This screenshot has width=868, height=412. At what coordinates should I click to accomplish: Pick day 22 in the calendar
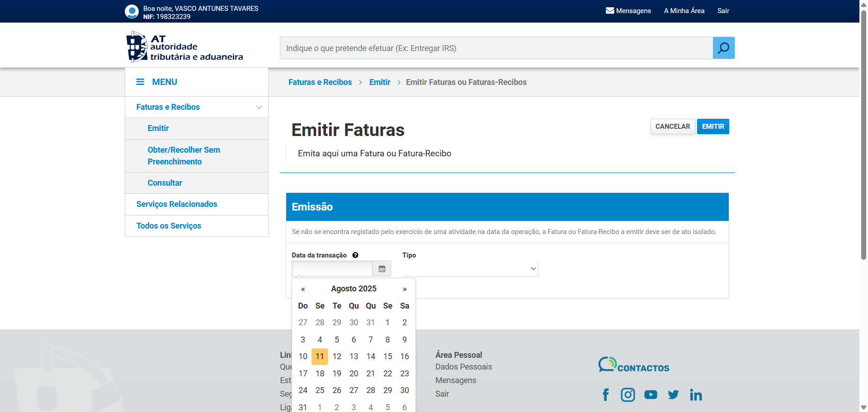point(387,374)
